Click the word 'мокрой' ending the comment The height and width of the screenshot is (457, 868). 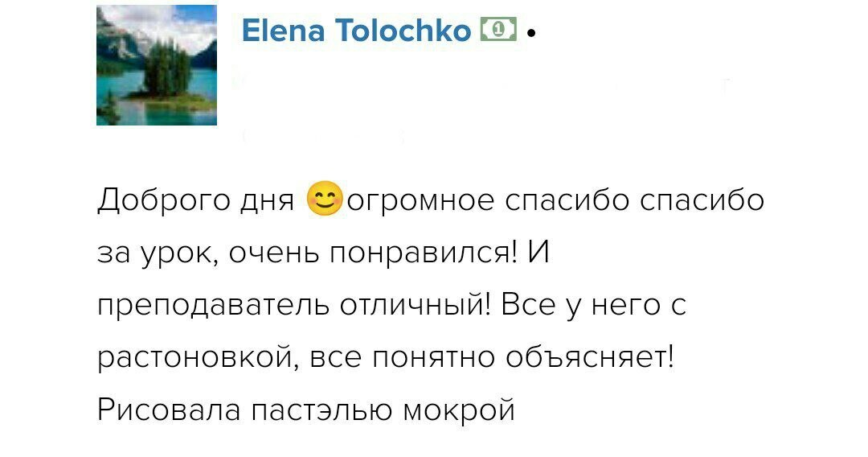point(459,410)
